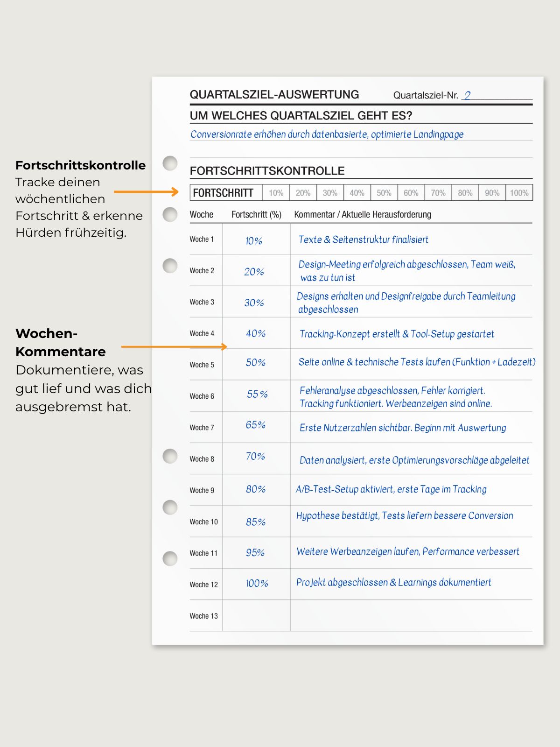Screen dimensions: 560x747
Task: Select the Woche 6 progress entry 55%
Action: [257, 395]
